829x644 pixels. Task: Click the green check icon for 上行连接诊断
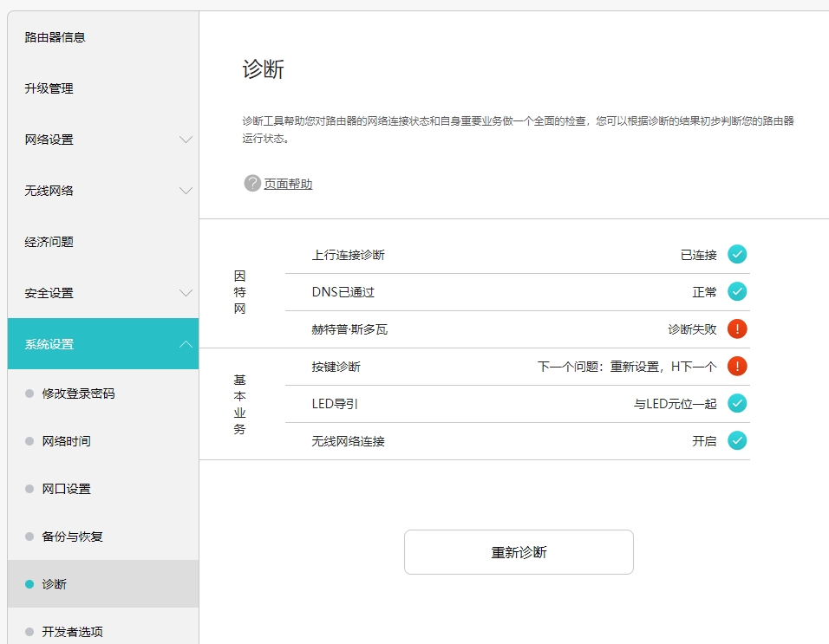pyautogui.click(x=737, y=254)
